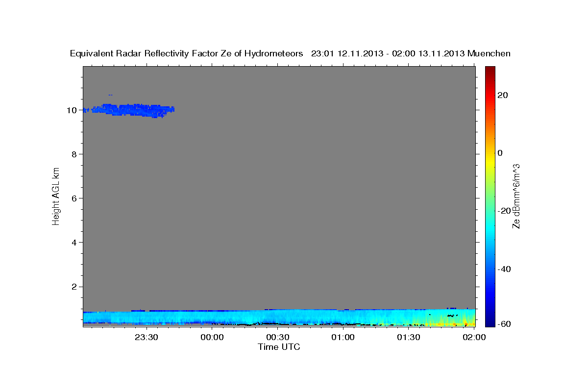Click the 23:30 time tick label
The image size is (588, 392).
(x=146, y=338)
